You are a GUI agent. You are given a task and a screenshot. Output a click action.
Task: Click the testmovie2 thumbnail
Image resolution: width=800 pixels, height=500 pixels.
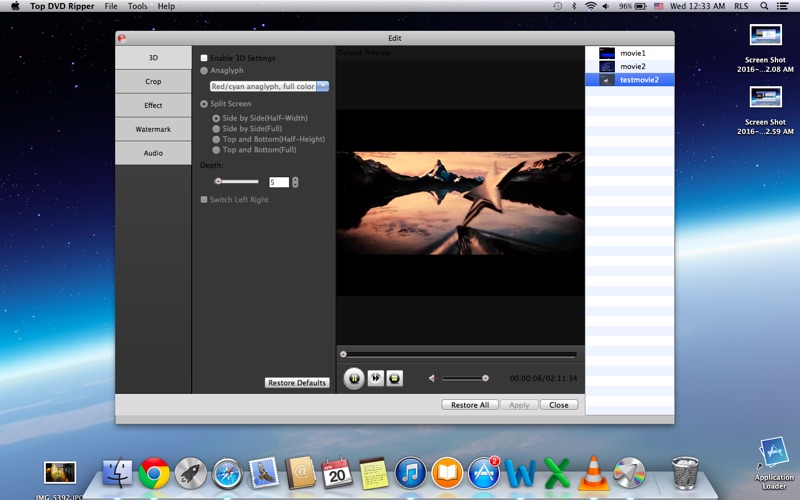pos(607,80)
